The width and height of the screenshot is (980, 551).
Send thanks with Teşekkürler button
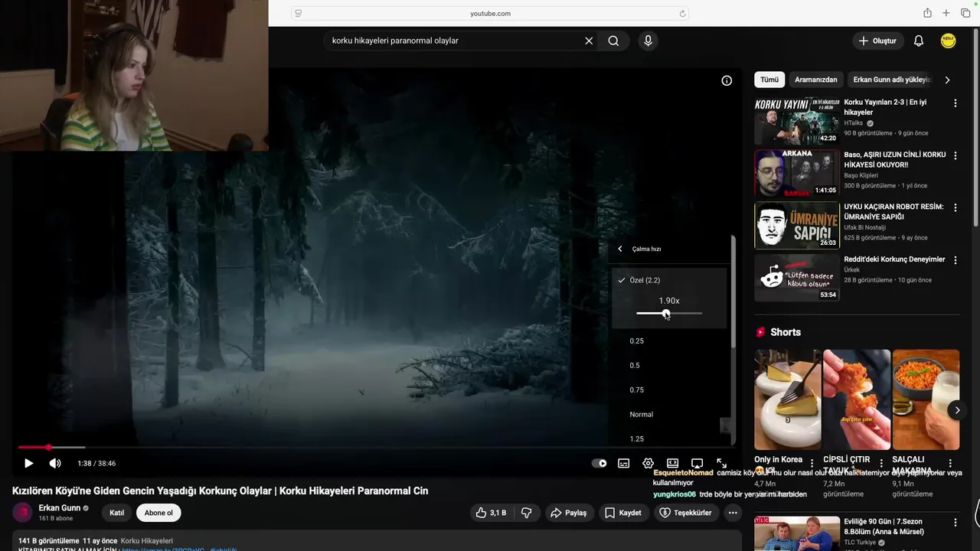point(686,513)
